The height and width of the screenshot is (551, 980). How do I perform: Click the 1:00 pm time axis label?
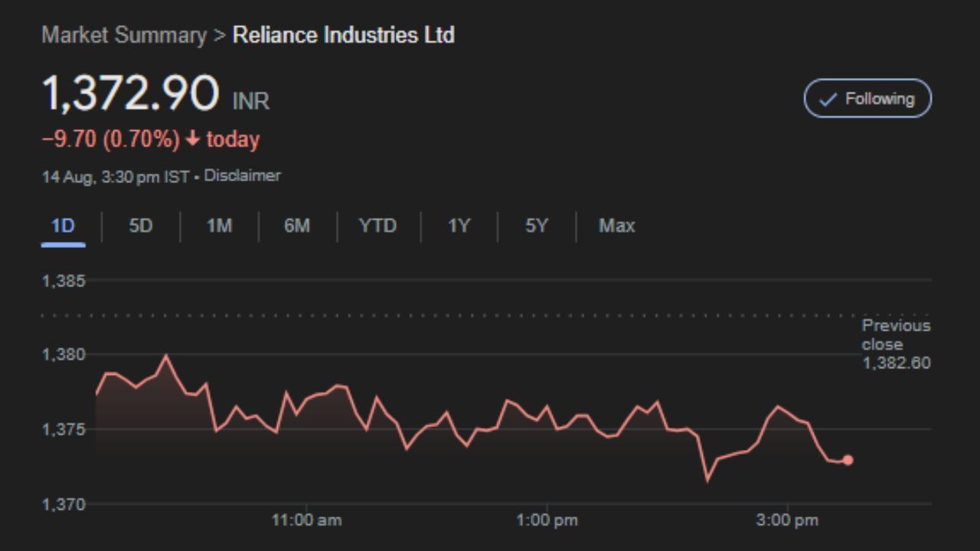pos(547,521)
